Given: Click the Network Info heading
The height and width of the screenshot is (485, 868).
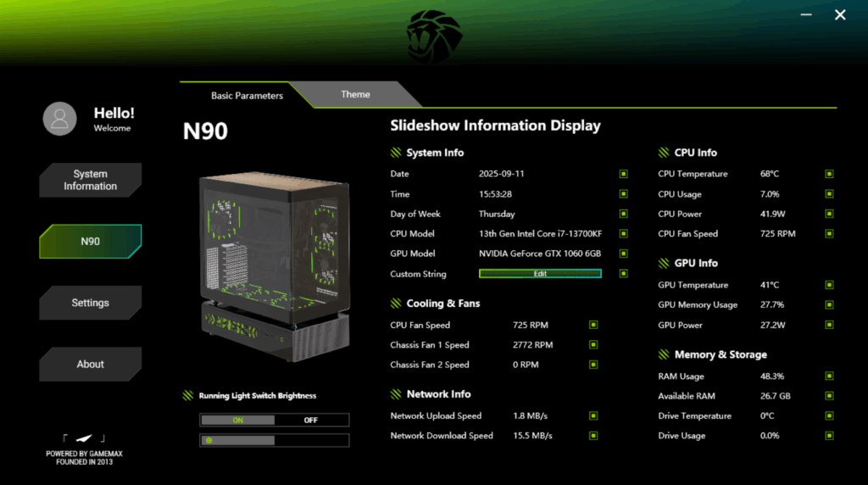Looking at the screenshot, I should [x=438, y=394].
